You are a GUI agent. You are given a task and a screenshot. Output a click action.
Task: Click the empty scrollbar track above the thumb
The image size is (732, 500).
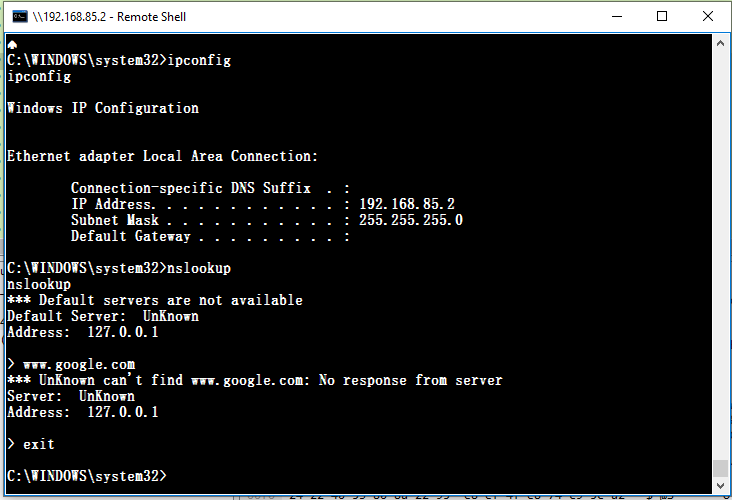tap(720, 250)
